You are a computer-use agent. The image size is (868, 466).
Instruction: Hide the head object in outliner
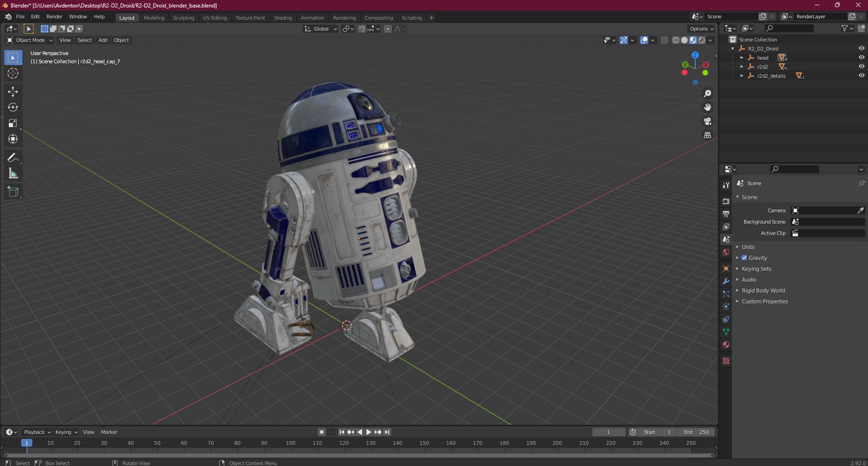coord(861,57)
